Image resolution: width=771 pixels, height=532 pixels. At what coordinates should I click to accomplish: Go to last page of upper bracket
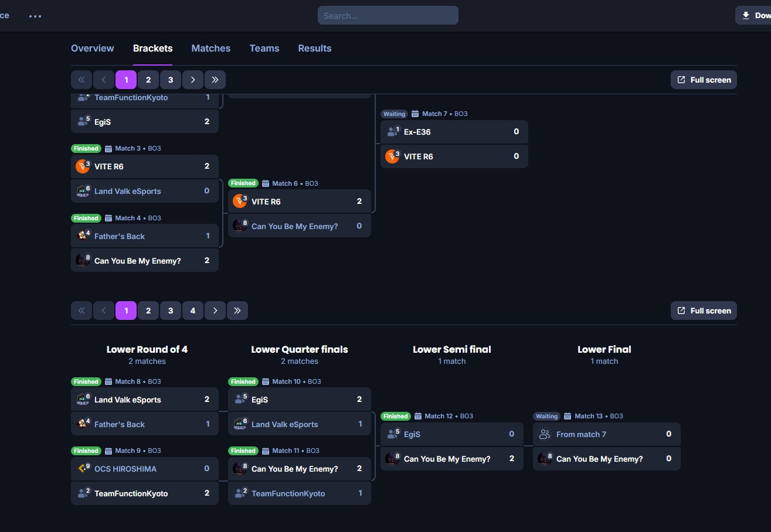click(215, 80)
